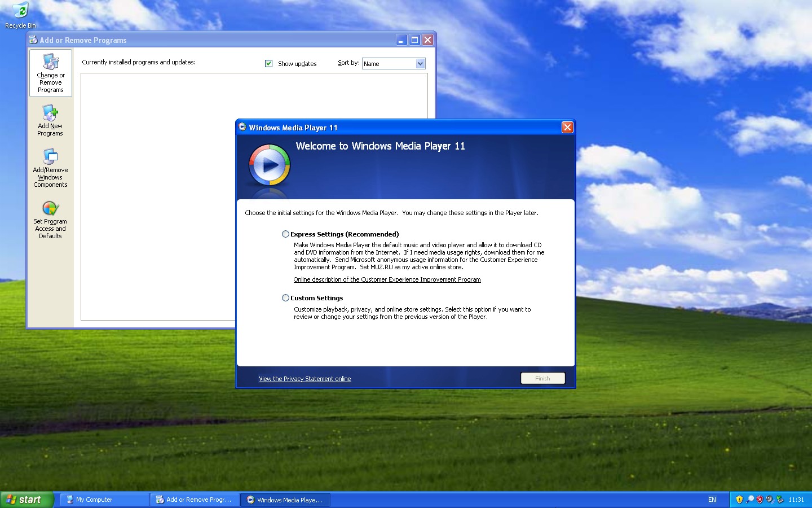Select Custom Settings

(285, 297)
